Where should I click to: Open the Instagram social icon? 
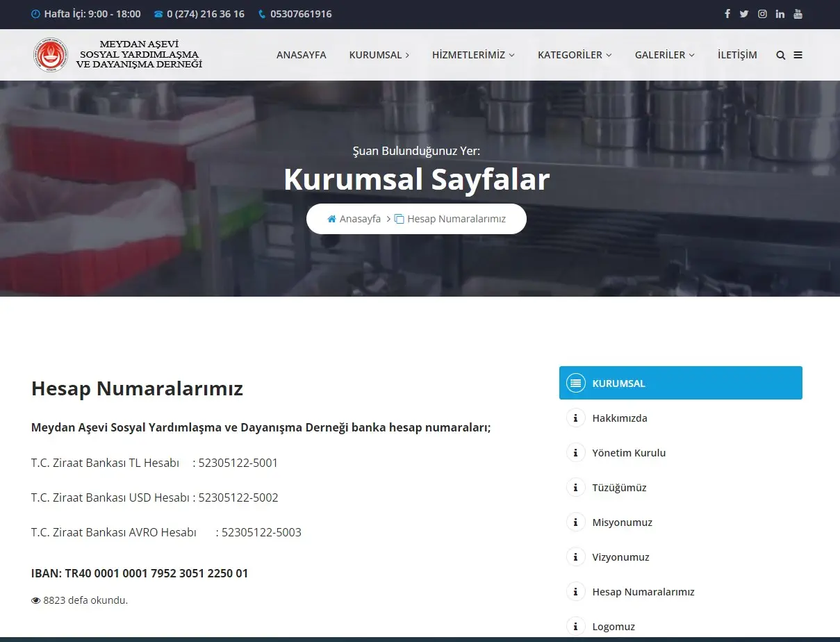click(762, 14)
